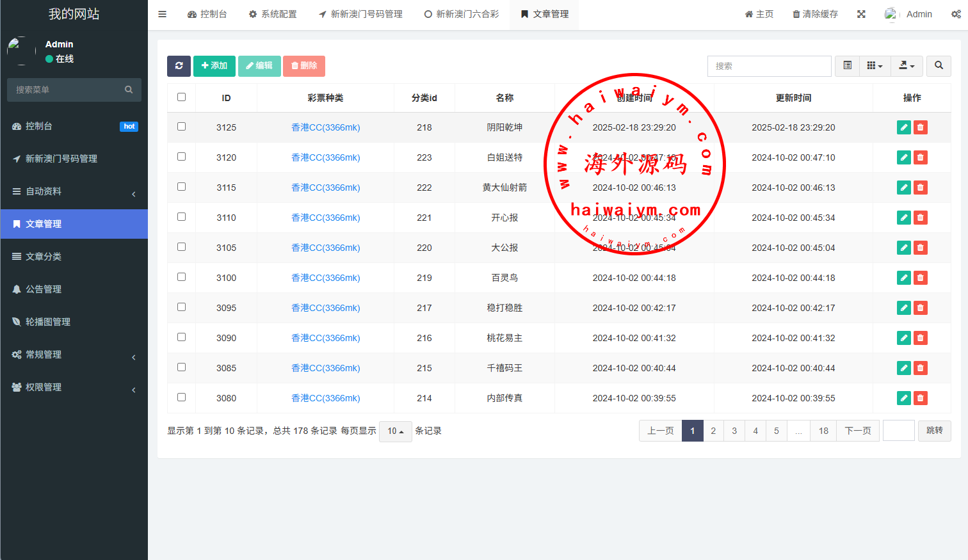Screen dimensions: 968x560
Task: Toggle table card view icon
Action: point(847,66)
